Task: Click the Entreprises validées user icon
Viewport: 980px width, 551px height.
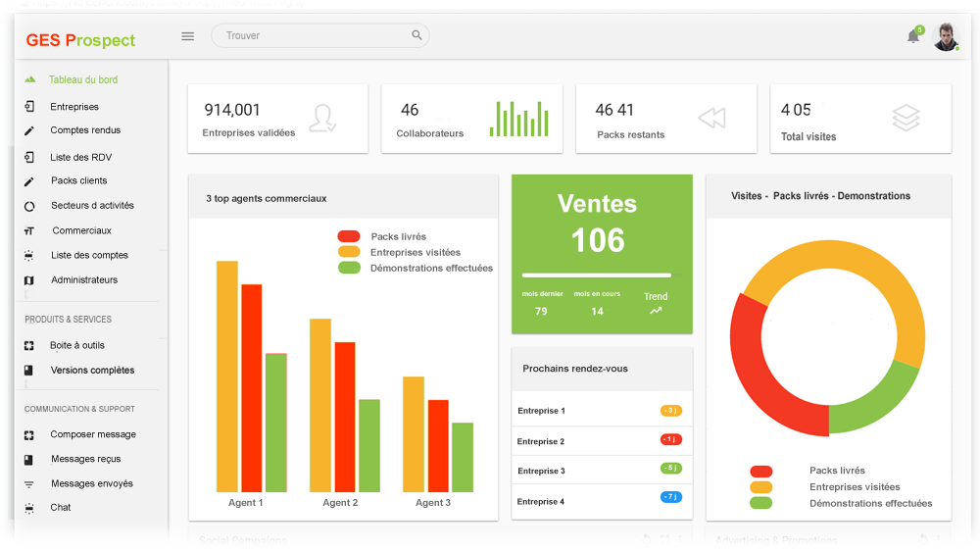Action: click(x=322, y=119)
